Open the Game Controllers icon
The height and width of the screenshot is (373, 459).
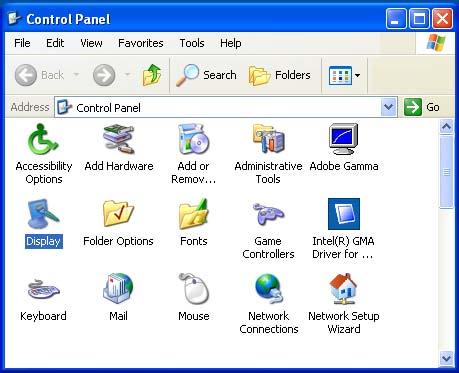[269, 214]
